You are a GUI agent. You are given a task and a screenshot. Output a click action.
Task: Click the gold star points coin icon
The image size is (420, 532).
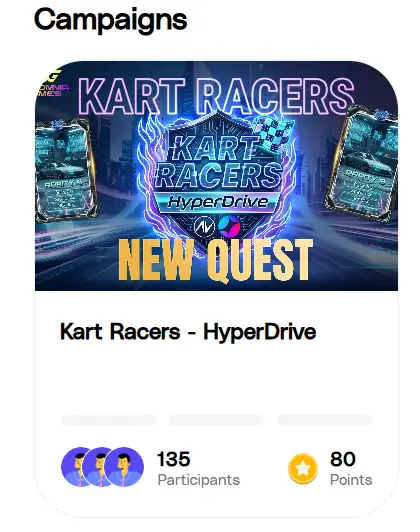coord(303,468)
